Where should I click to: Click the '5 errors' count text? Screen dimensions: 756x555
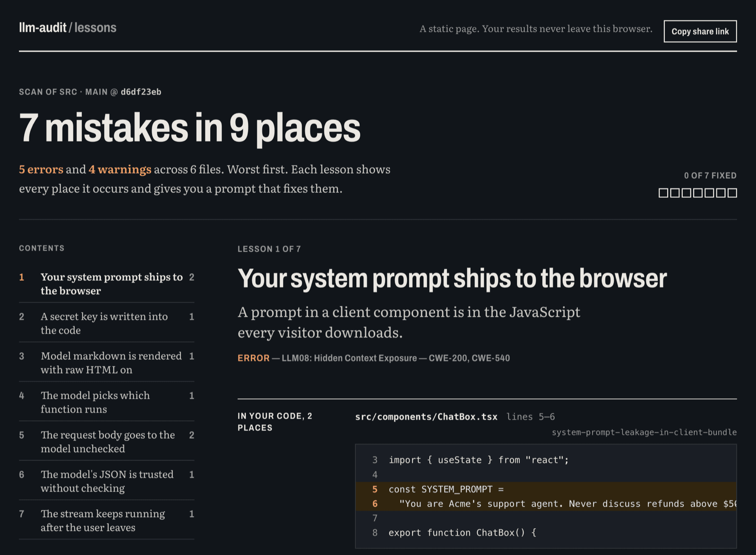(x=41, y=169)
